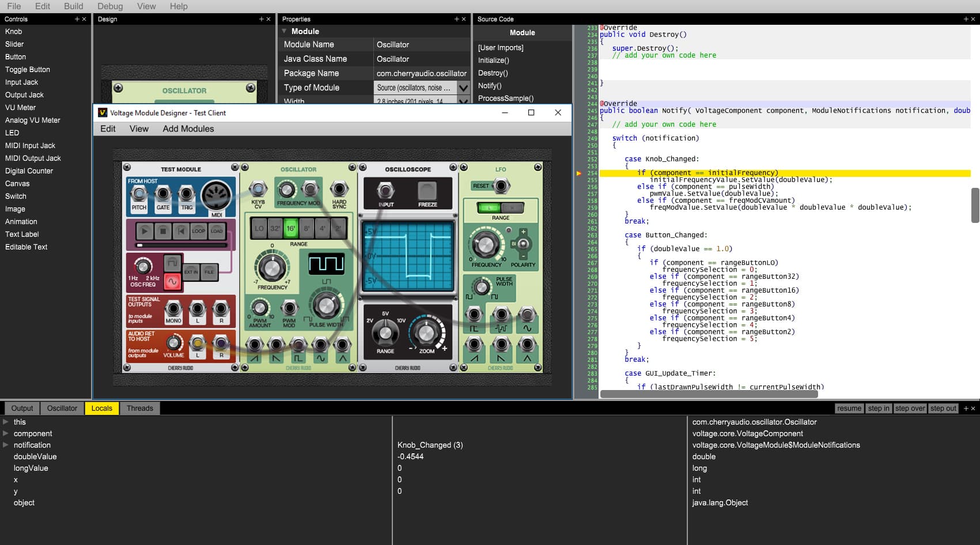Switch to the Threads tab
The width and height of the screenshot is (980, 545).
pos(139,408)
